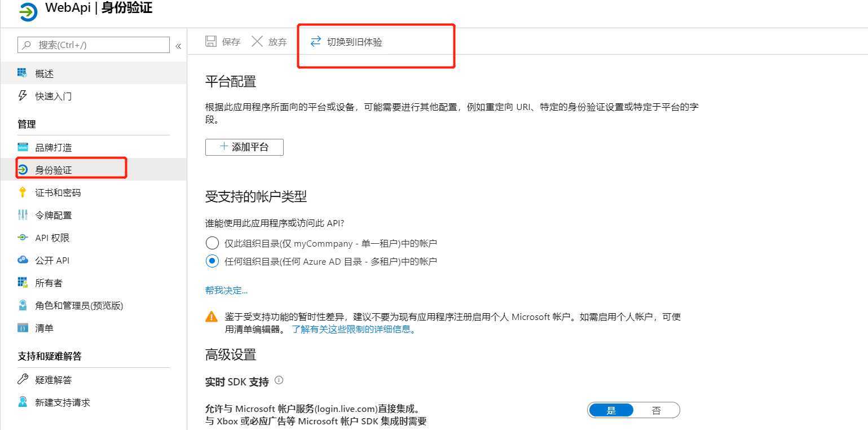
Task: Click the swap arrows icon for 切换到旧体验
Action: pos(316,41)
